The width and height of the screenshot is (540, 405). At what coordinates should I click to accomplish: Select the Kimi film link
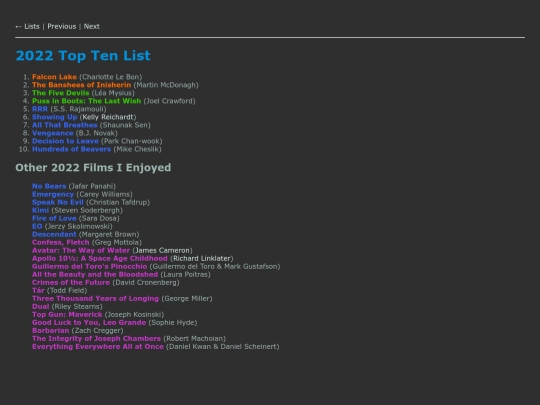40,210
